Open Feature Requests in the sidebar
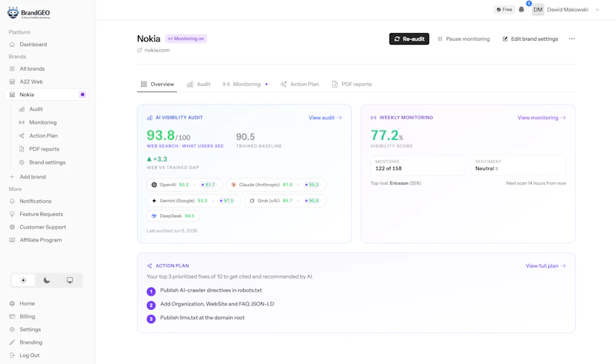 [x=42, y=214]
